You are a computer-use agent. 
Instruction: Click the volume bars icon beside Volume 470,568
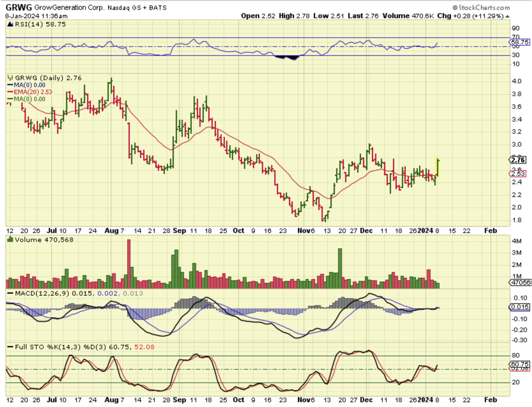10,239
